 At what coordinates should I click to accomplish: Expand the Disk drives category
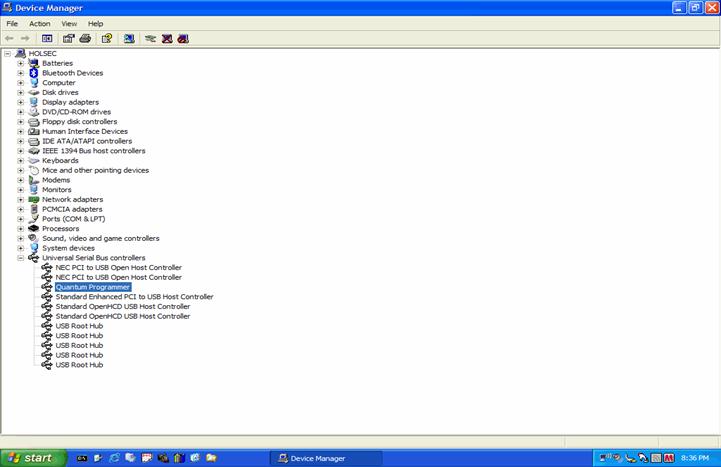click(x=20, y=92)
